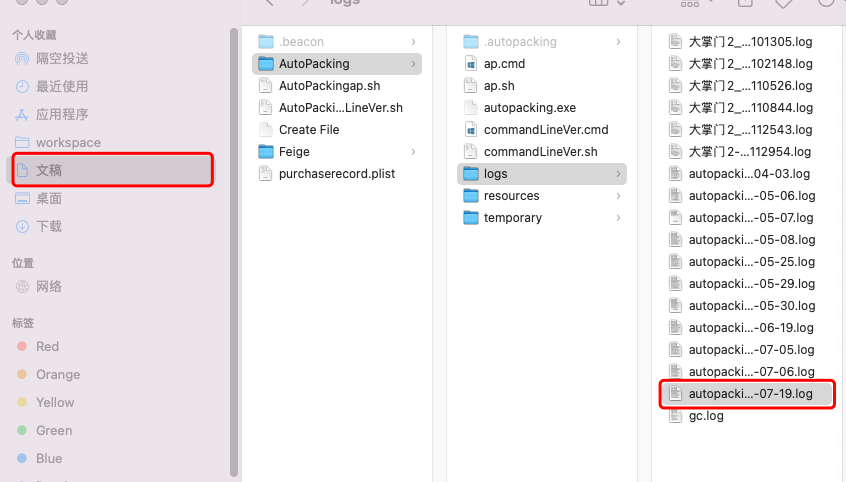Screen dimensions: 846x482
Task: Expand the temporary folder chevron
Action: pyautogui.click(x=619, y=218)
